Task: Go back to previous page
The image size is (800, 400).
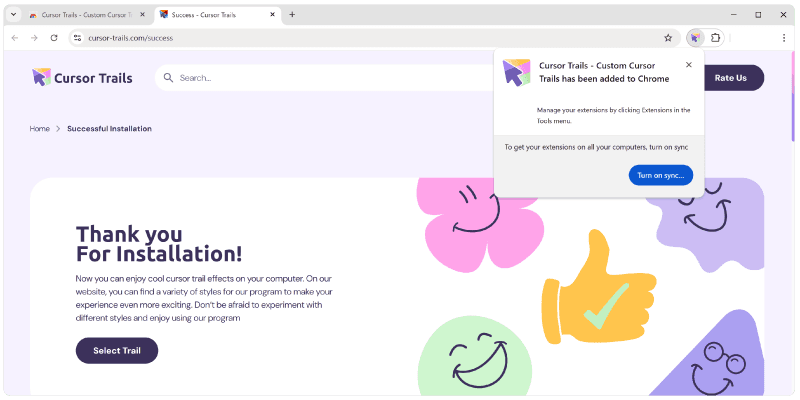Action: 15,38
